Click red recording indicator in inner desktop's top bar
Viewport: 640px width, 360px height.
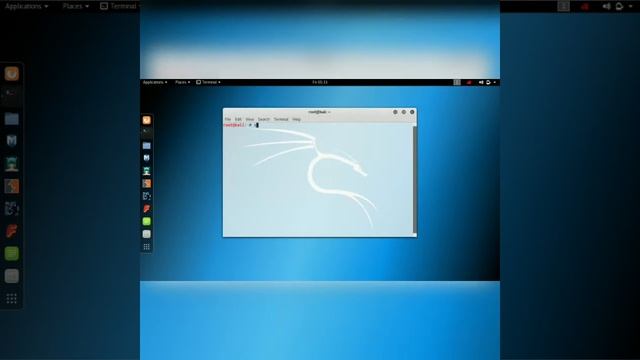click(x=469, y=82)
